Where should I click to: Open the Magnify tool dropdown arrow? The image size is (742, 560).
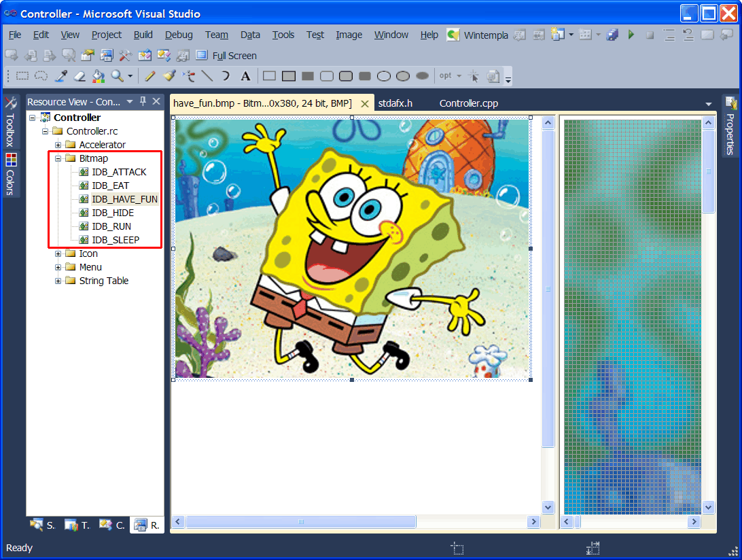130,75
